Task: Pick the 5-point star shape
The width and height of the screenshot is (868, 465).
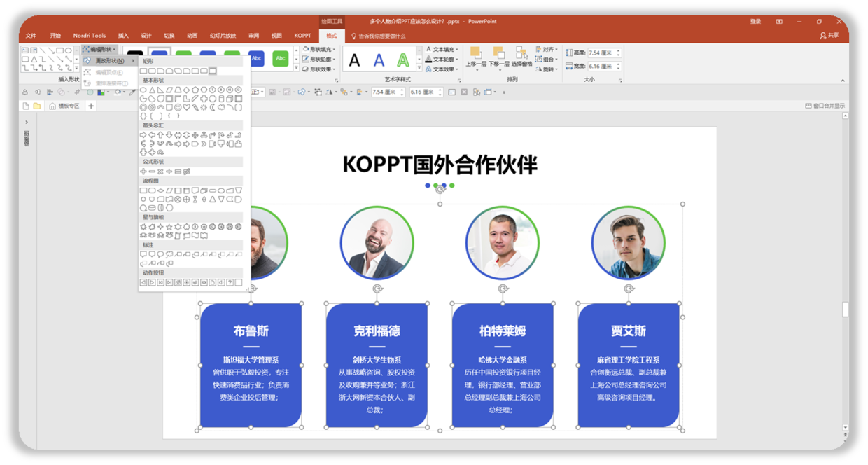Action: coord(169,227)
